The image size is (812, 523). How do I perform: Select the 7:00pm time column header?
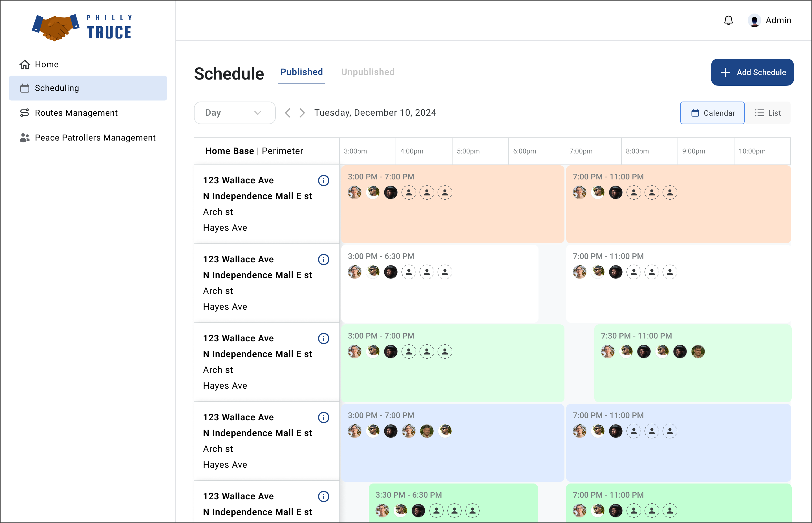pyautogui.click(x=593, y=151)
